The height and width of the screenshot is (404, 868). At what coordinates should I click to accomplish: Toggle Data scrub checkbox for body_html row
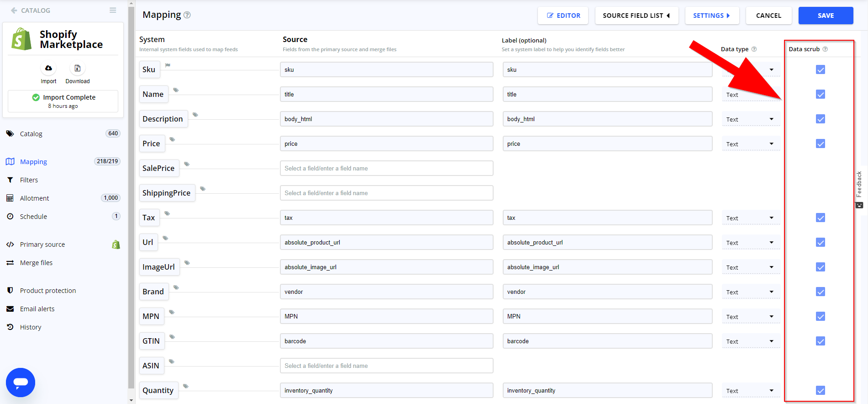(x=821, y=119)
